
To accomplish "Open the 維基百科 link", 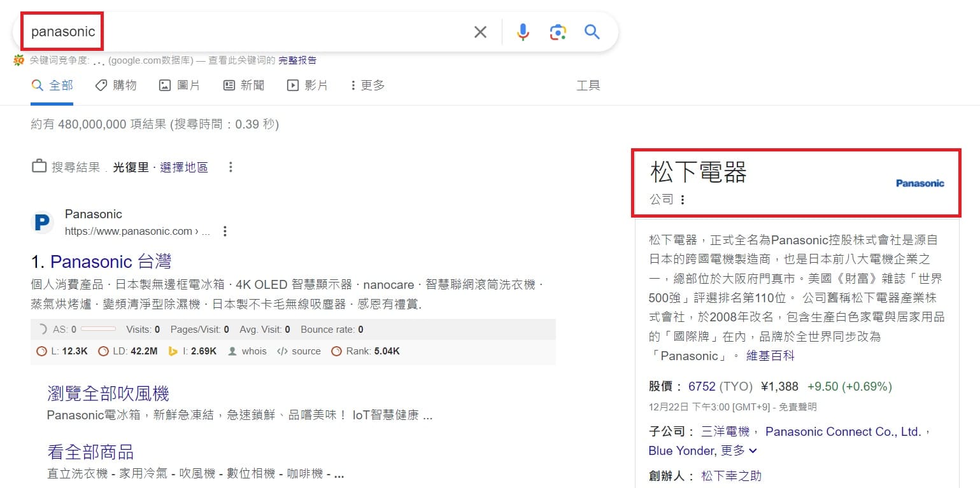I will (x=771, y=356).
